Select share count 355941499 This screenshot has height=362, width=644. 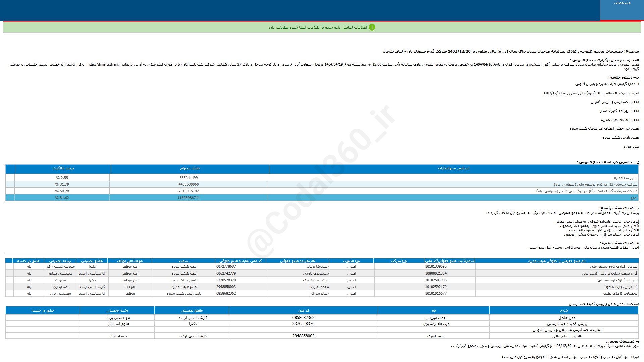point(189,178)
